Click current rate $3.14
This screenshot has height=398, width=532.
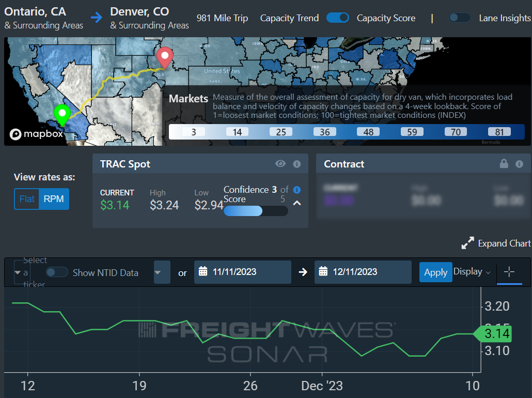[x=115, y=205]
